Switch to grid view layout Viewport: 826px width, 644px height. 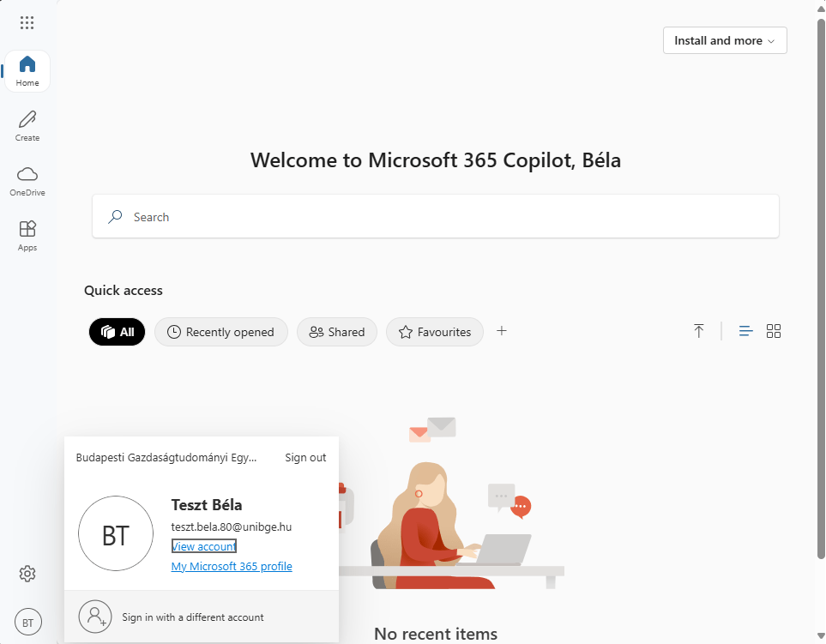[774, 331]
